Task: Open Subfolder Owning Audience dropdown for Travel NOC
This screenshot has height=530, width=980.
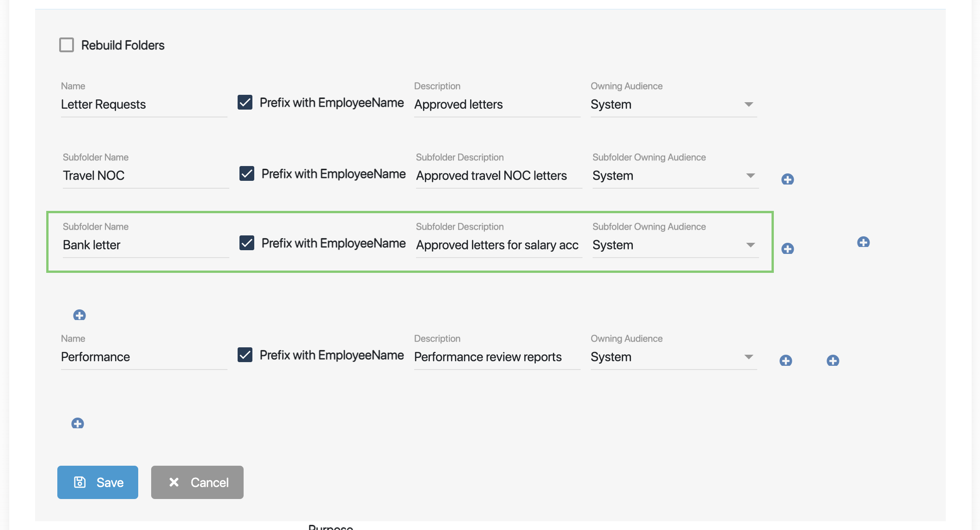Action: (x=751, y=176)
